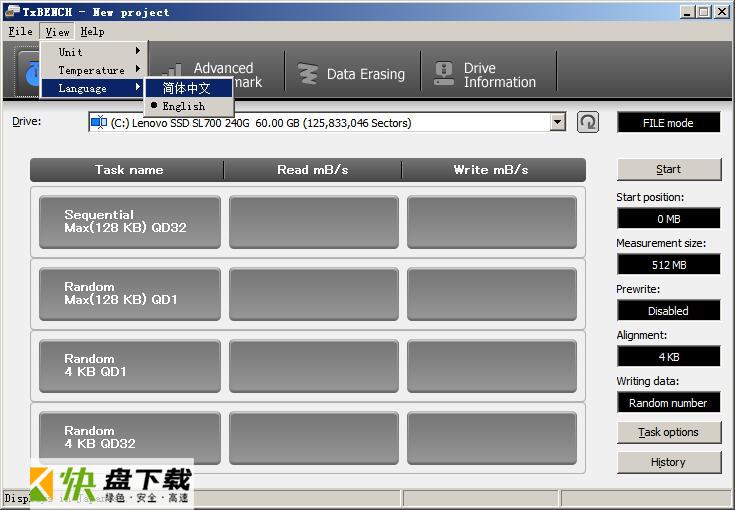The image size is (735, 510).
Task: Open the File menu
Action: [x=20, y=31]
